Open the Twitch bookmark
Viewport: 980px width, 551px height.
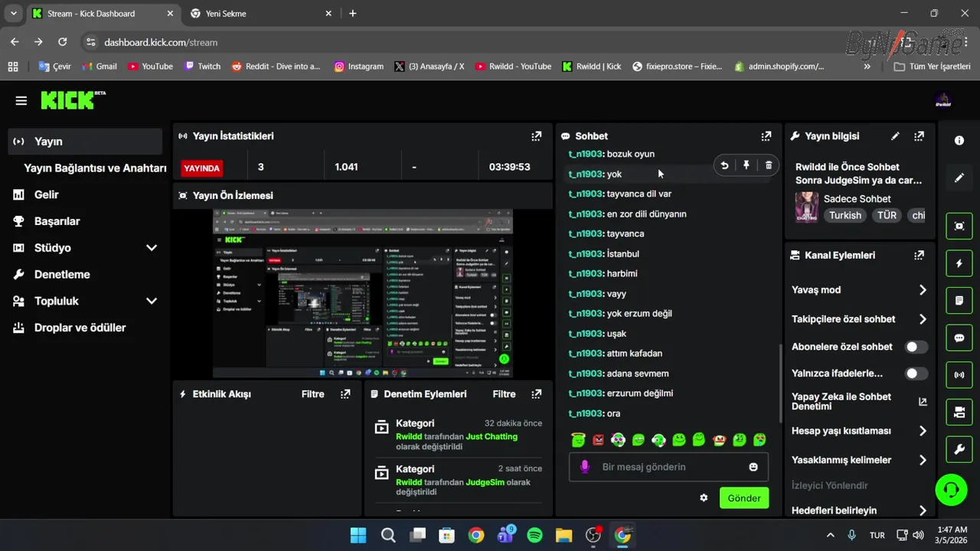tap(202, 67)
